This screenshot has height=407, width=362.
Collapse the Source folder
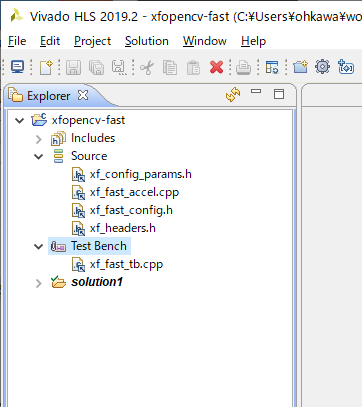[x=39, y=156]
